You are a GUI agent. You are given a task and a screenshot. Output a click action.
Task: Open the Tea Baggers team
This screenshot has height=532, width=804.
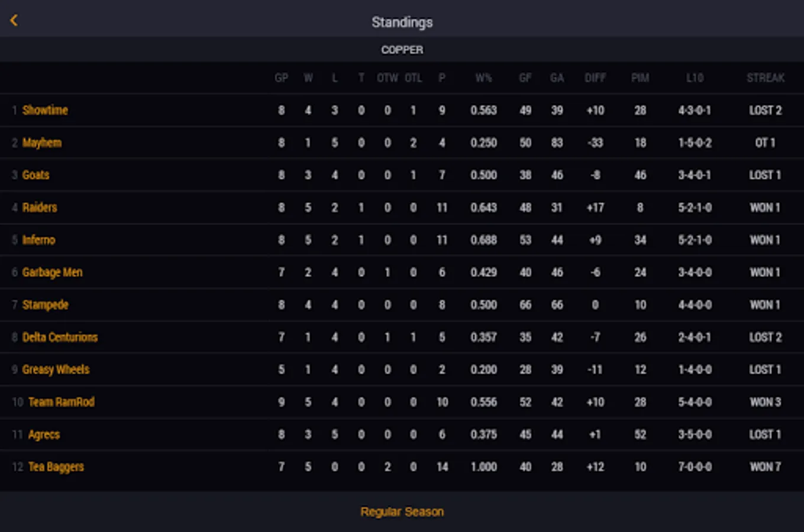pyautogui.click(x=56, y=467)
